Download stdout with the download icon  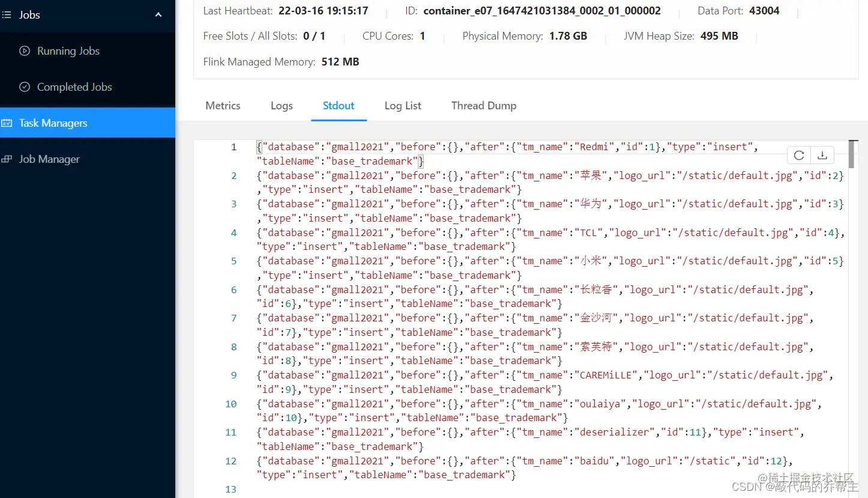click(822, 156)
